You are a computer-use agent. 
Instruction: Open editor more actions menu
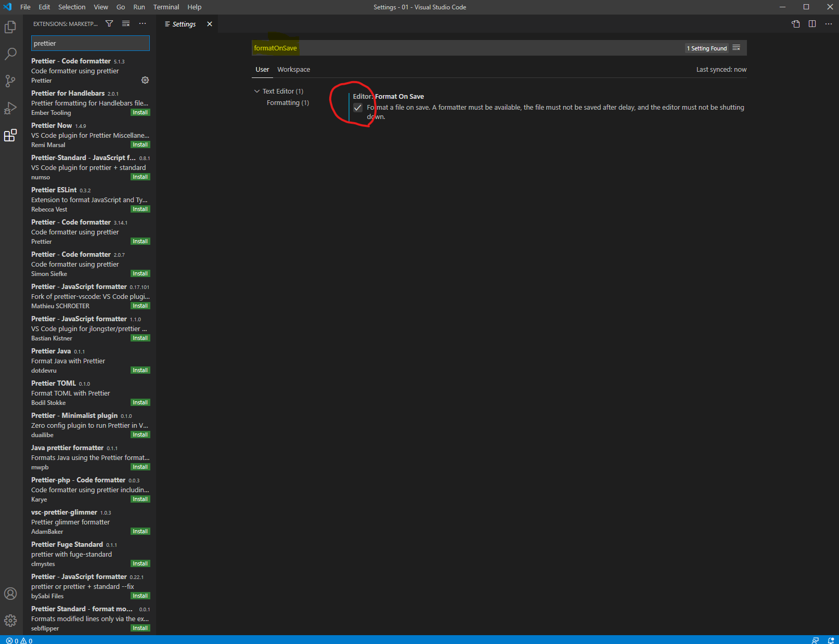coord(829,24)
